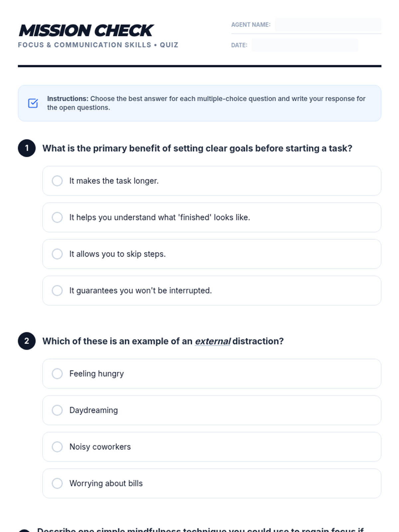
Task: Click the question 2 number badge
Action: 27,341
